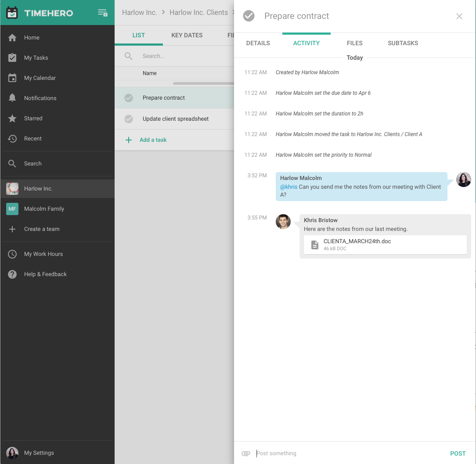This screenshot has height=464, width=476.
Task: Click Khris Bristow's avatar
Action: click(283, 222)
